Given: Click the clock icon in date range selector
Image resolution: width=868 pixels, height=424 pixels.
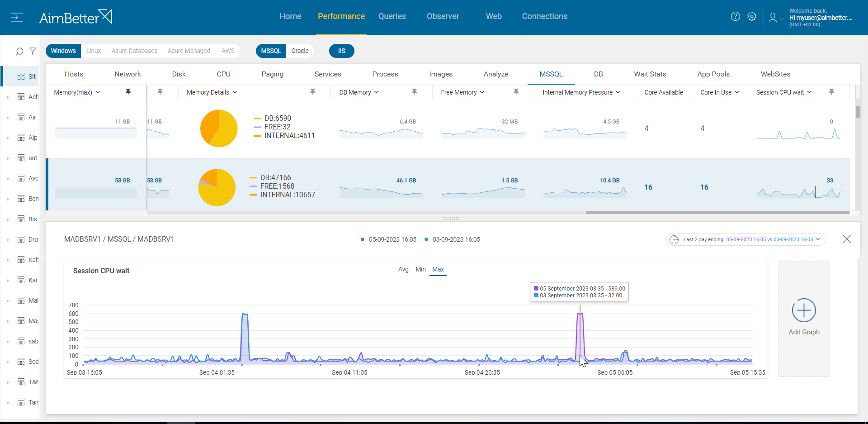Looking at the screenshot, I should click(674, 240).
